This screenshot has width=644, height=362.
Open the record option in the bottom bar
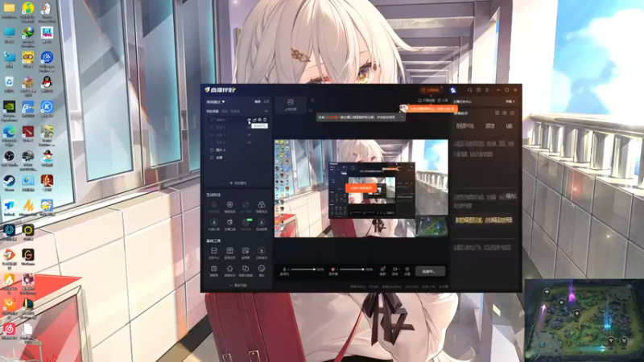[x=394, y=271]
